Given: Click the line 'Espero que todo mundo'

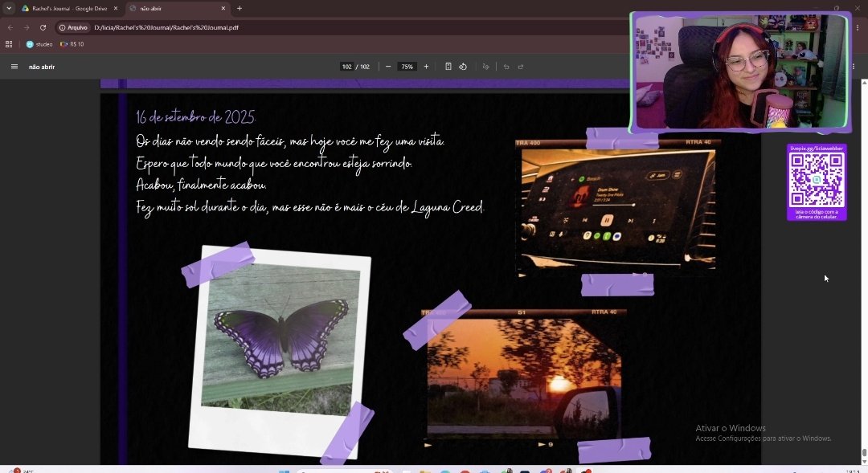Looking at the screenshot, I should tap(274, 164).
